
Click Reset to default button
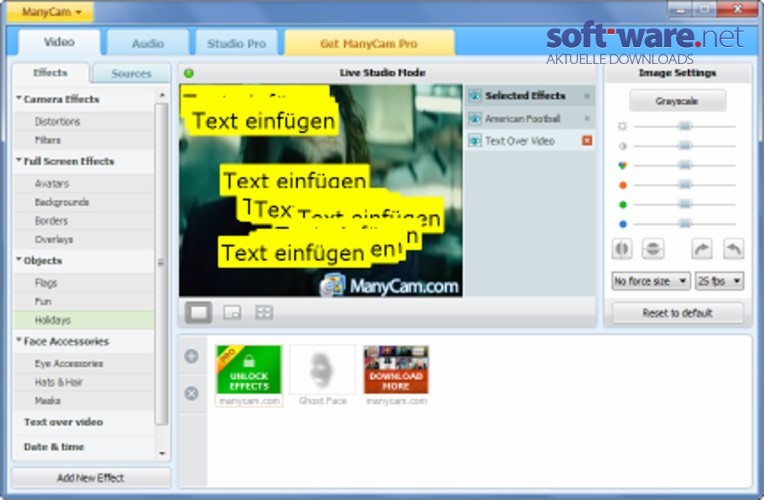coord(677,313)
